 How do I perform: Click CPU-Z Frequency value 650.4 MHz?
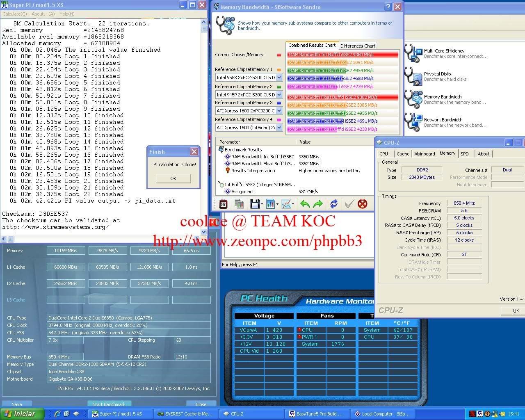coord(464,203)
